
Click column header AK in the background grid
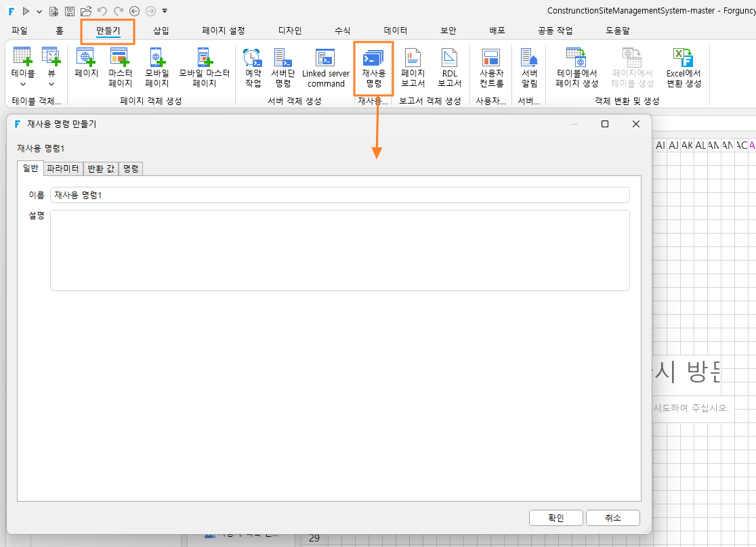tap(687, 145)
